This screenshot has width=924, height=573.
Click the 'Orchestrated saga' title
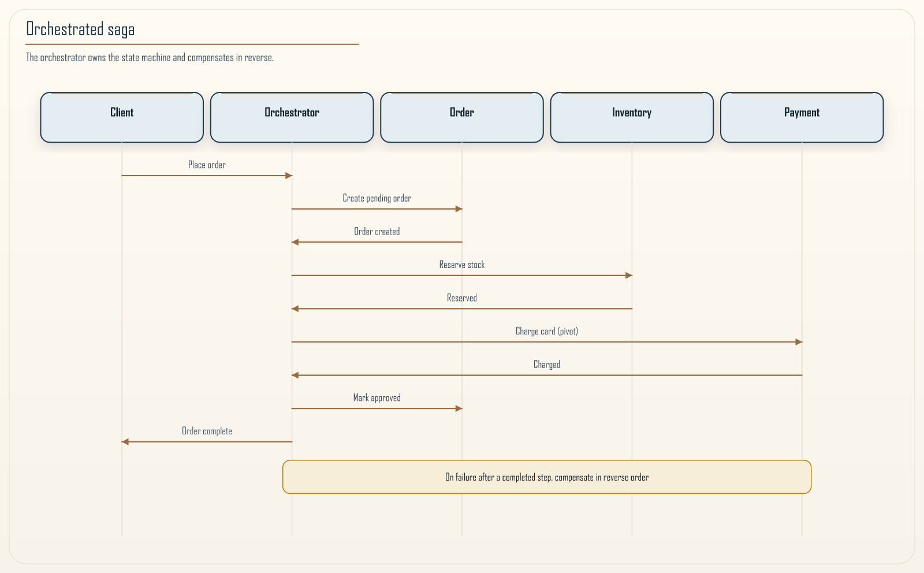point(80,29)
